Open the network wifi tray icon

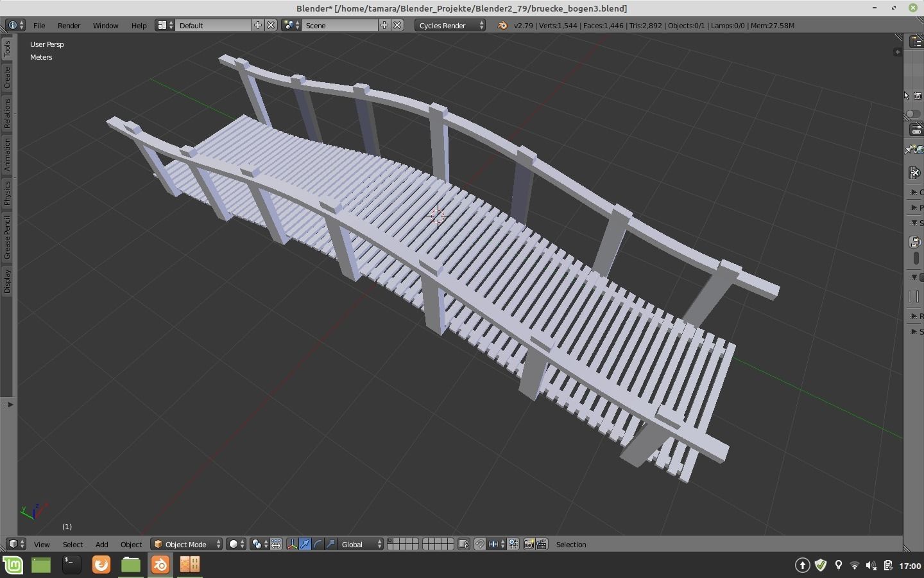[x=855, y=565]
